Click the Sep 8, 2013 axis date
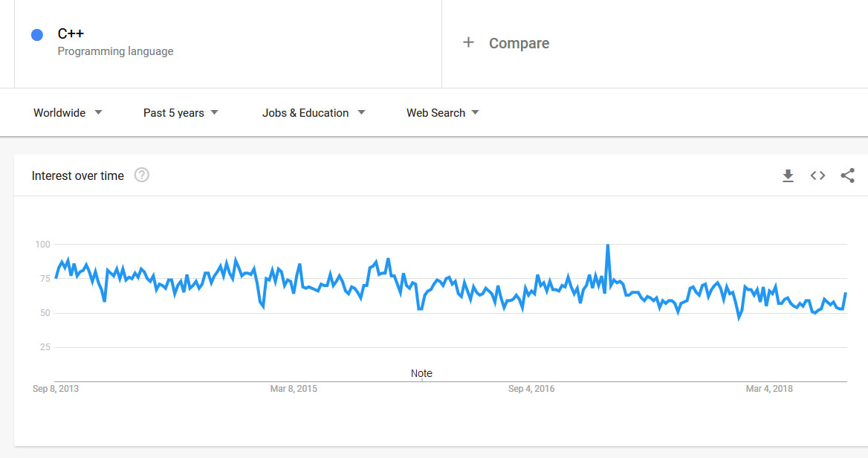The width and height of the screenshot is (868, 458). click(x=56, y=389)
